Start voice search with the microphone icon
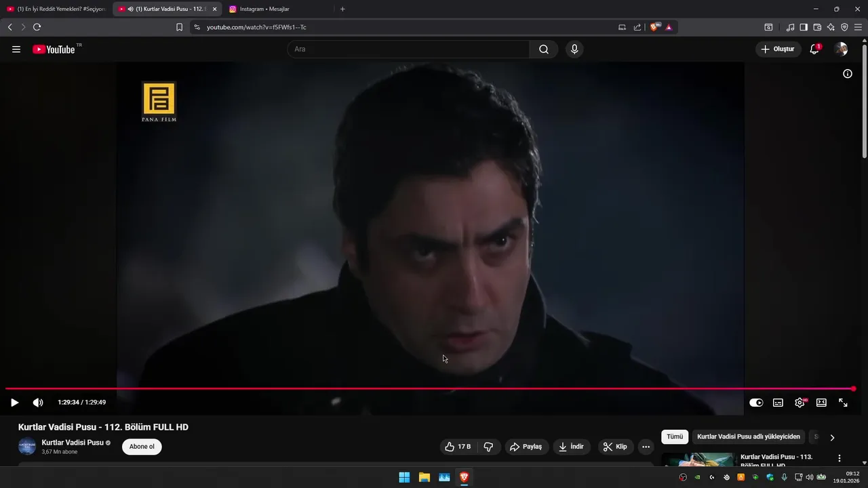Image resolution: width=868 pixels, height=488 pixels. click(x=574, y=49)
